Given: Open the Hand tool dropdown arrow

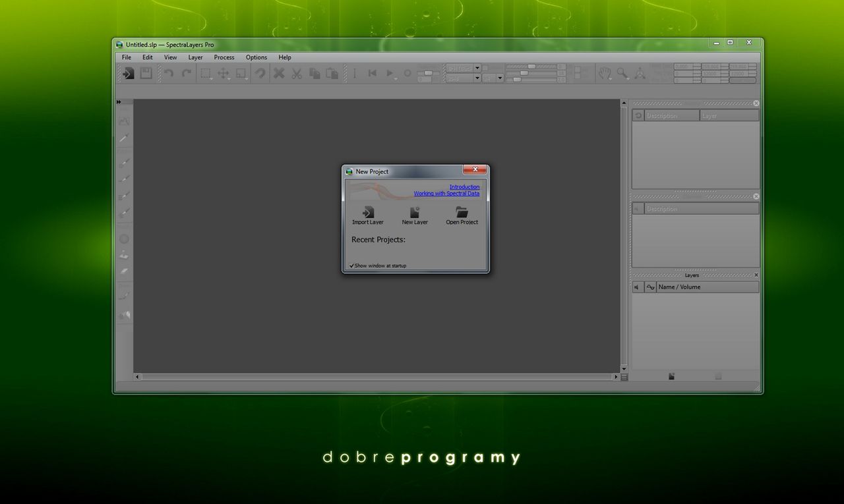Looking at the screenshot, I should click(x=611, y=80).
